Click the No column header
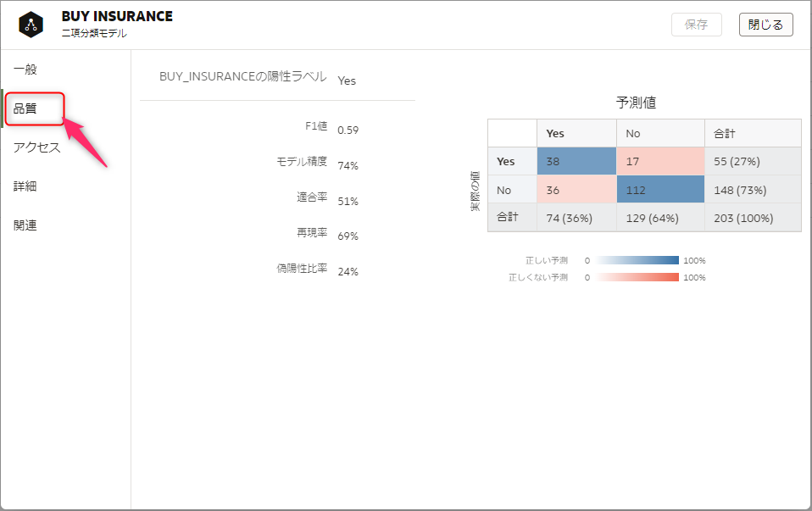The width and height of the screenshot is (812, 511). coord(660,133)
